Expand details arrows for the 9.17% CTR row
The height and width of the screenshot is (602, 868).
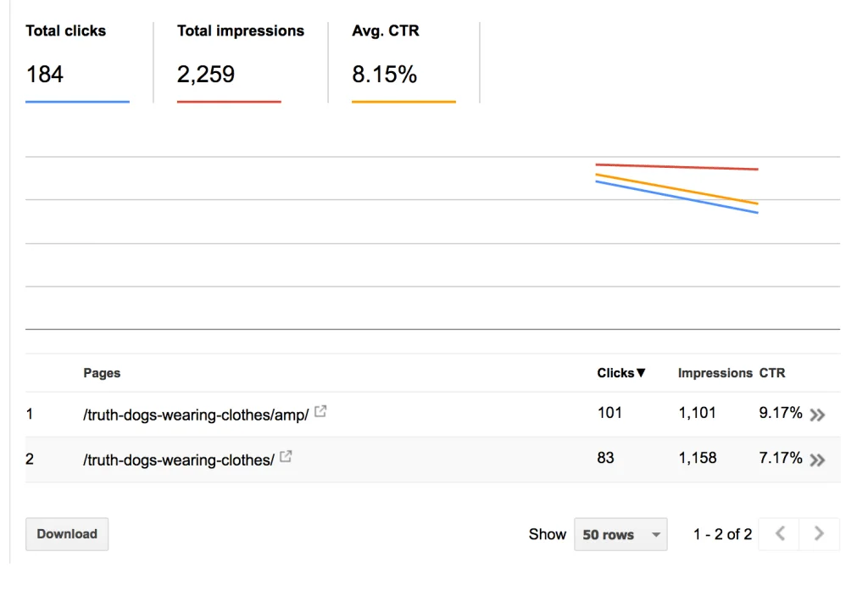pos(817,415)
